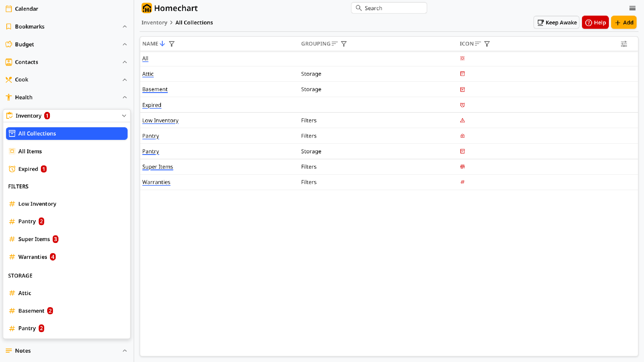Click the Add button
This screenshot has height=362, width=644.
coord(624,22)
